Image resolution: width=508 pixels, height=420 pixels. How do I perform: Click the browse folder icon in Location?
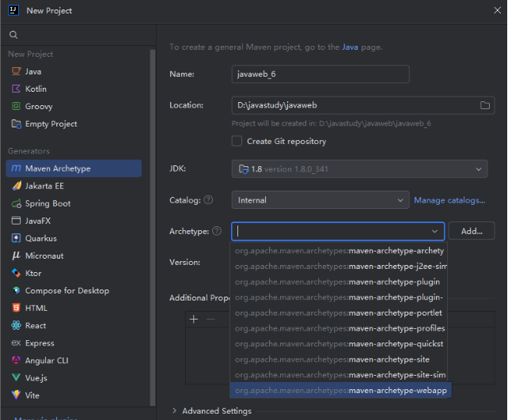coord(485,105)
